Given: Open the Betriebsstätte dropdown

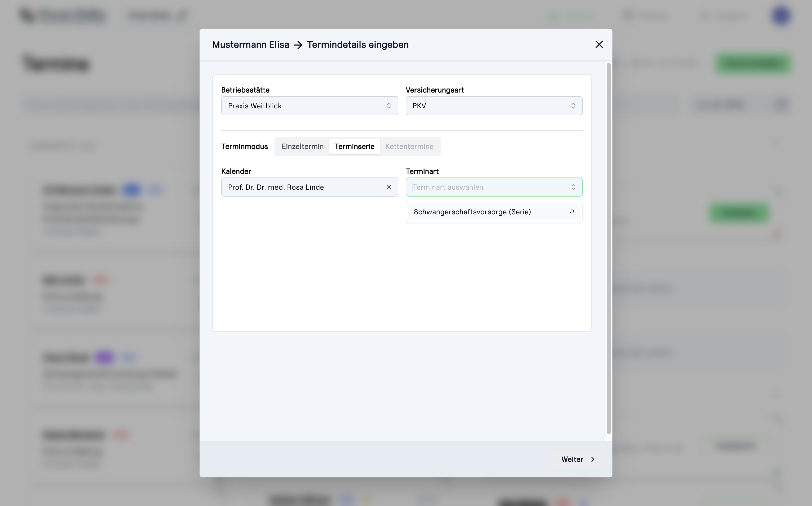Looking at the screenshot, I should (x=309, y=106).
